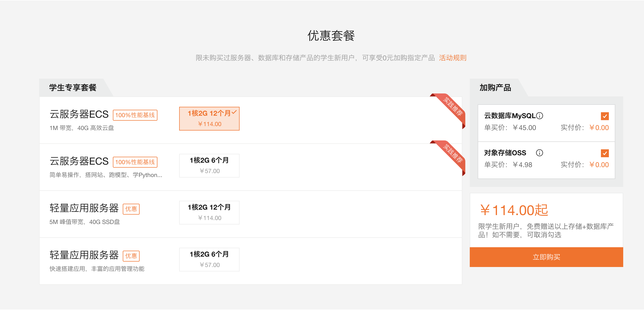Image resolution: width=644 pixels, height=311 pixels.
Task: Click 轻量应用服务器 title with 快速搭建应用
Action: tap(84, 256)
